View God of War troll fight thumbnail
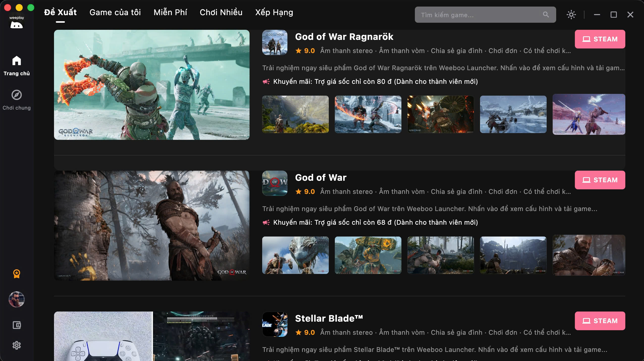Image resolution: width=644 pixels, height=361 pixels. click(x=368, y=255)
